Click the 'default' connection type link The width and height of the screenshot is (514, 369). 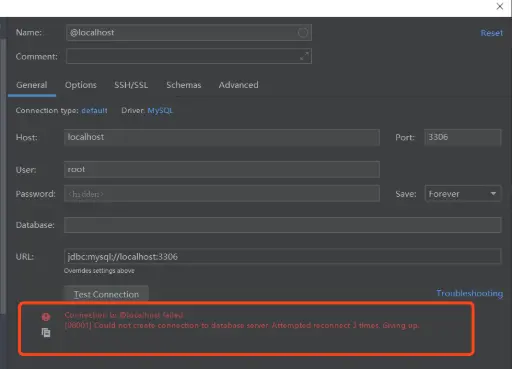coord(94,110)
